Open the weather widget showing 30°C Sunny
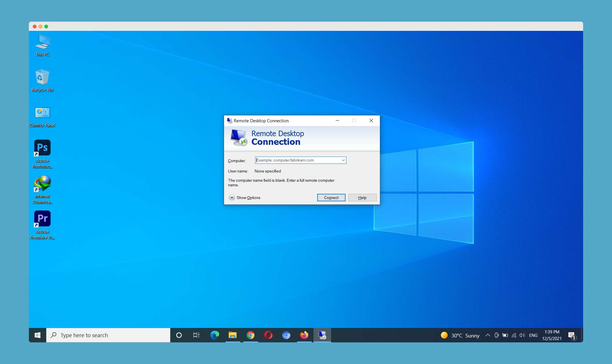612x364 pixels. 460,335
